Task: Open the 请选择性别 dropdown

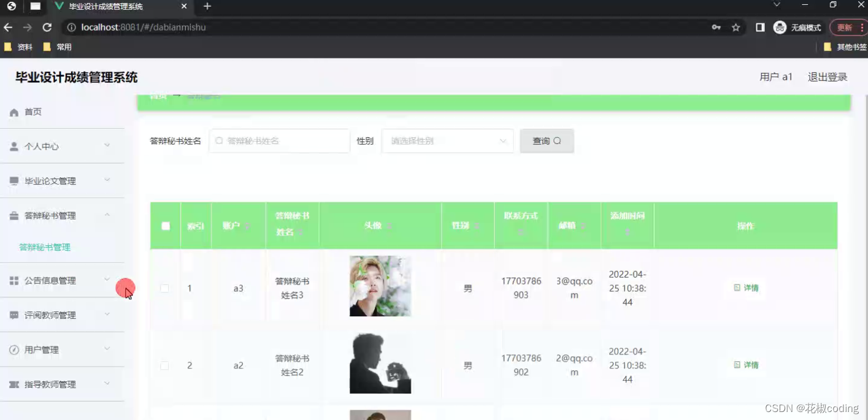Action: tap(447, 140)
